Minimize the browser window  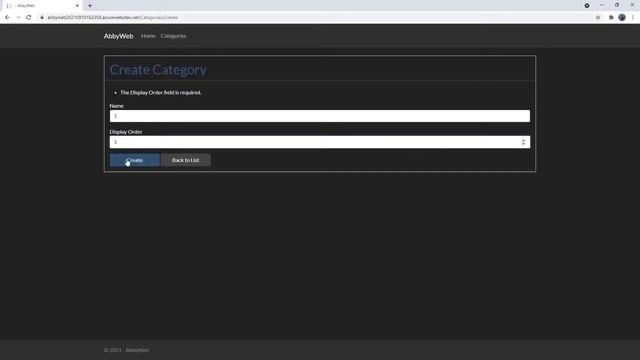(x=602, y=5)
